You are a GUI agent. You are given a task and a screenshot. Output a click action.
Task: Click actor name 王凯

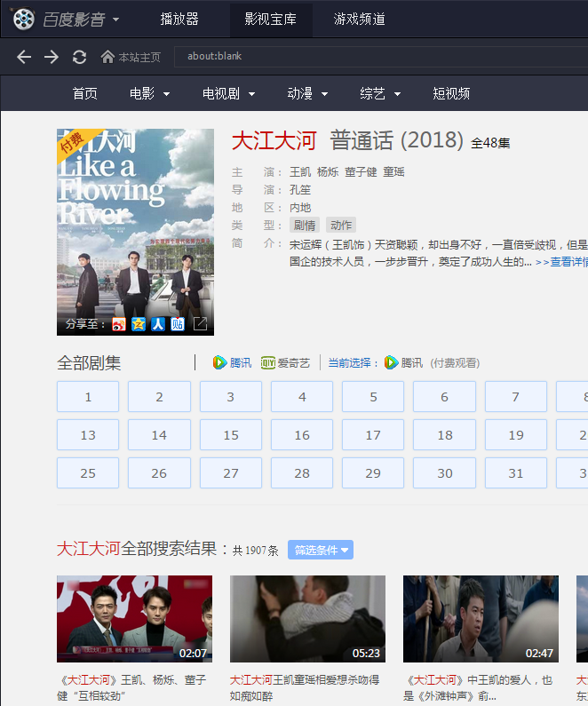click(300, 172)
